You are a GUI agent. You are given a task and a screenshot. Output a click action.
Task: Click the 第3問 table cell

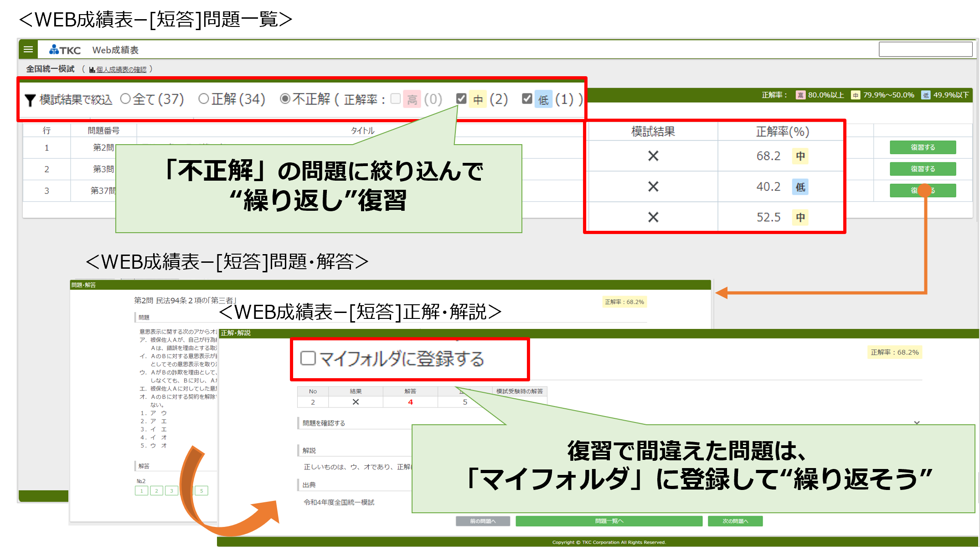coord(103,169)
